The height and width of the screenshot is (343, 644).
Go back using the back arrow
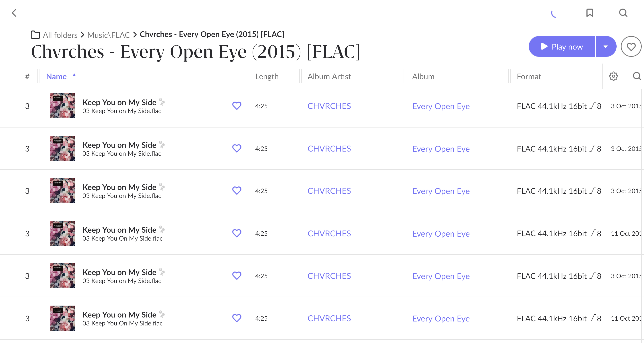pos(14,13)
